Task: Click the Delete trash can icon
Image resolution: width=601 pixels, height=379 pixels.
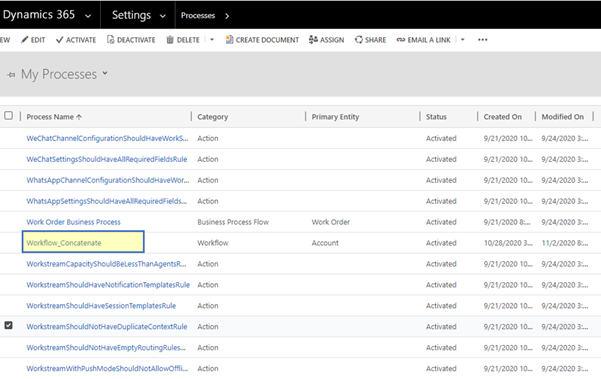Action: (x=170, y=39)
